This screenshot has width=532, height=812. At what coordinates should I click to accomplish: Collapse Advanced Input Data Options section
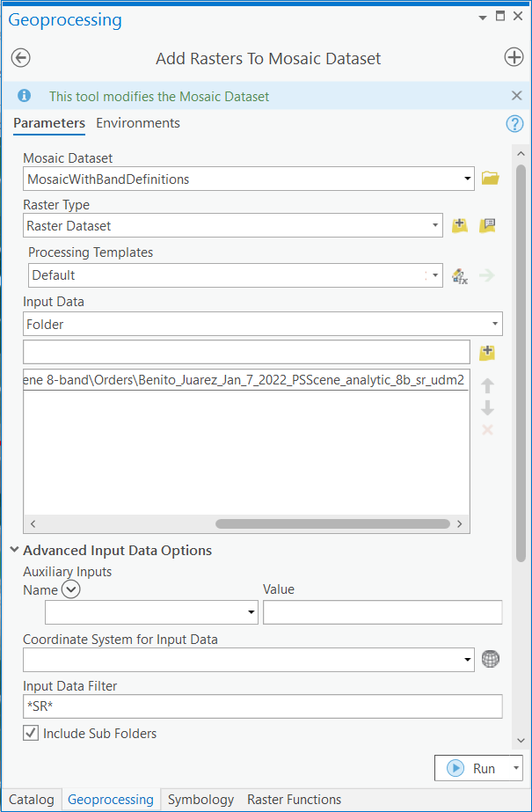(x=15, y=551)
